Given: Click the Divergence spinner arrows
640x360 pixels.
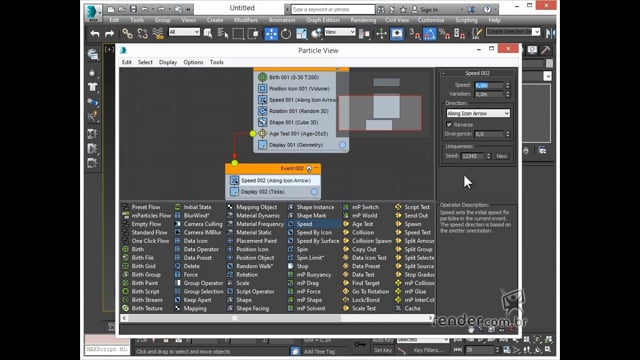Looking at the screenshot, I should point(507,134).
